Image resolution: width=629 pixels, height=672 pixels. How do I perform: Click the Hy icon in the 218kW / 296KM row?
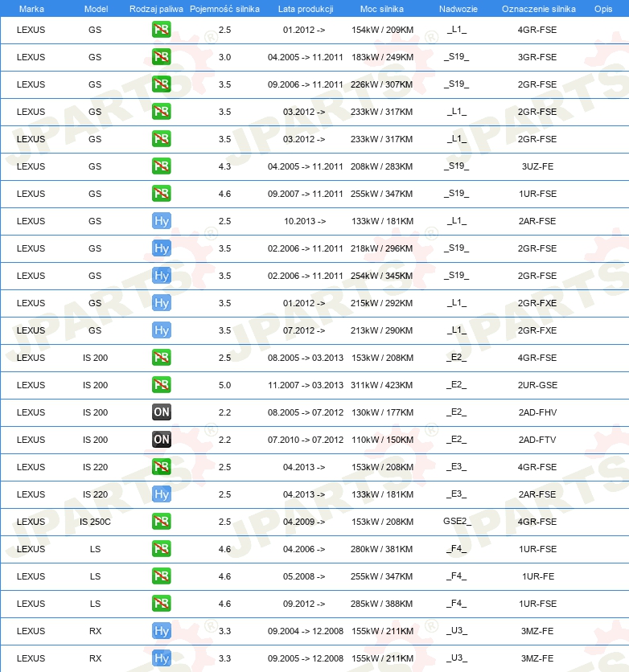click(x=161, y=248)
